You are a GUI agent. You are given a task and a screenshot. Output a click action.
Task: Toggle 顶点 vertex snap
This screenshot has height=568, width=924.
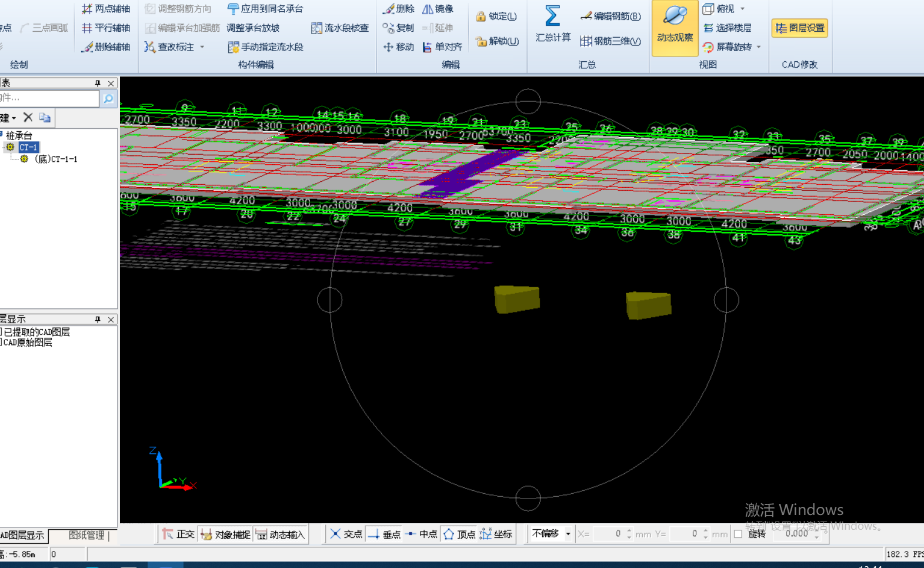459,534
